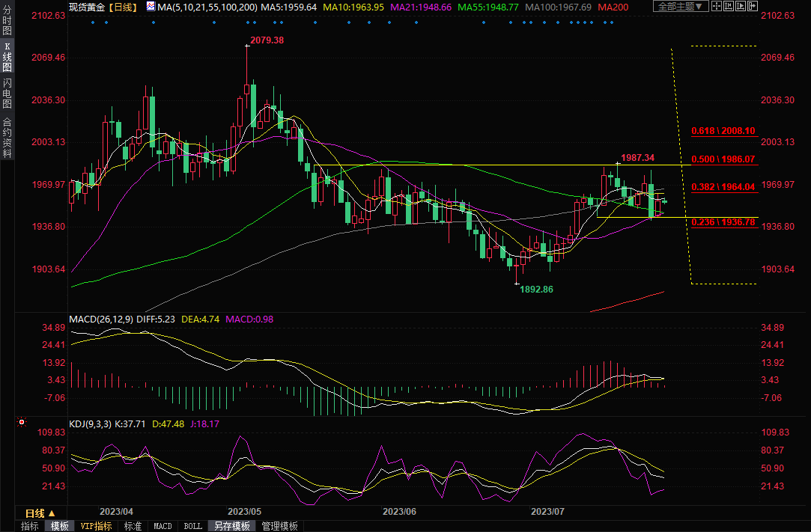Click the rightmost chart tool icon in top-right
The width and height of the screenshot is (811, 532).
coord(753,7)
